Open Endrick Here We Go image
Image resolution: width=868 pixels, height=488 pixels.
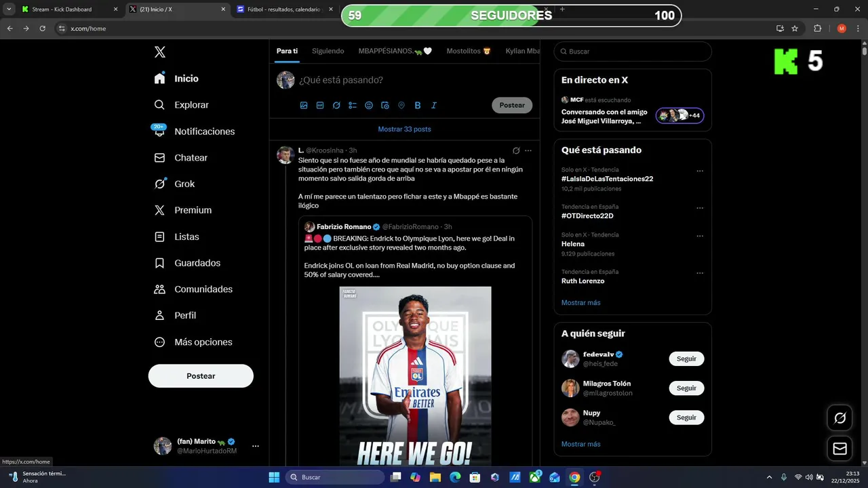[x=415, y=376]
